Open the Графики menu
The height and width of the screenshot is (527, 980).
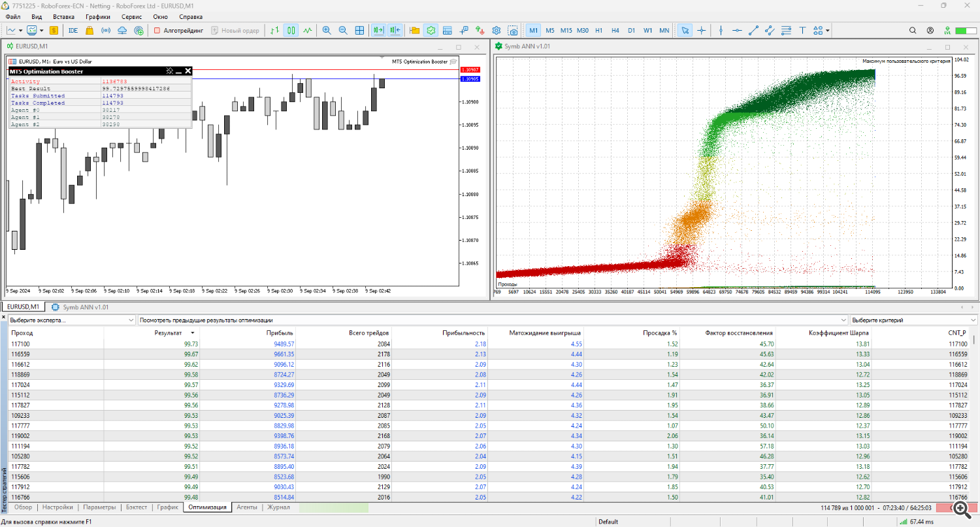(97, 16)
